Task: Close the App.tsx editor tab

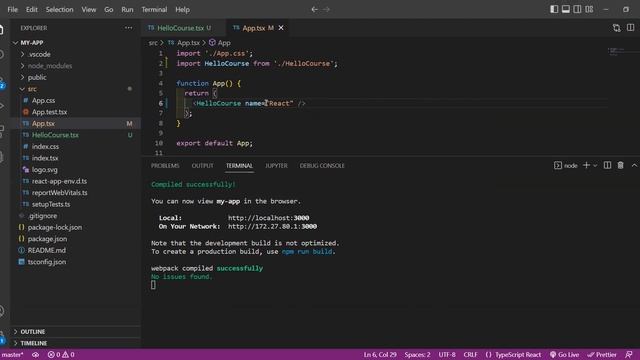Action: click(x=281, y=28)
